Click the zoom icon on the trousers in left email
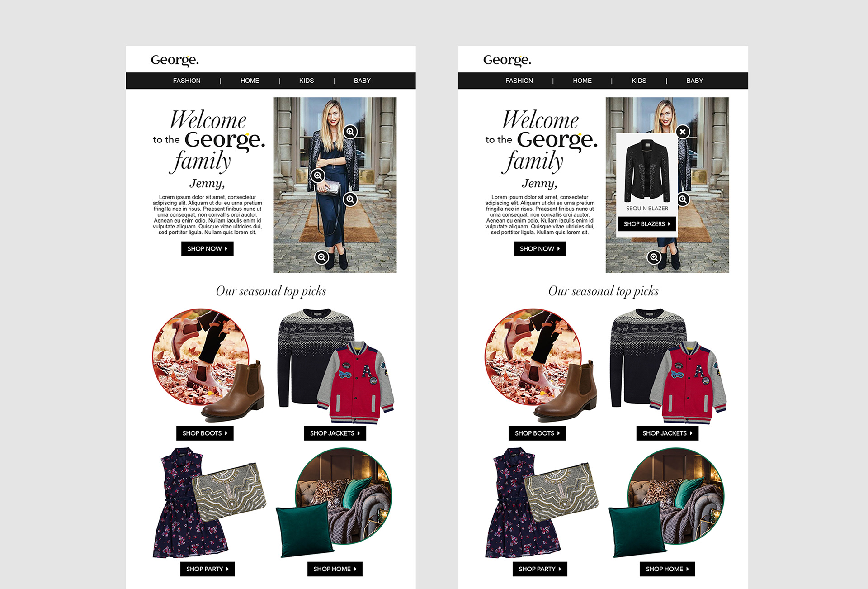The image size is (868, 589). pos(350,199)
